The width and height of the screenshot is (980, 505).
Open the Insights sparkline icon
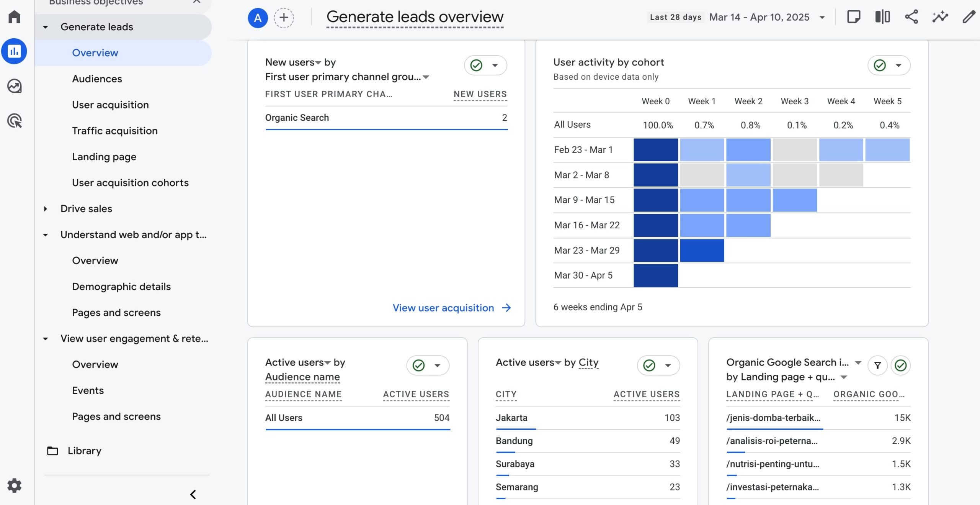tap(940, 17)
